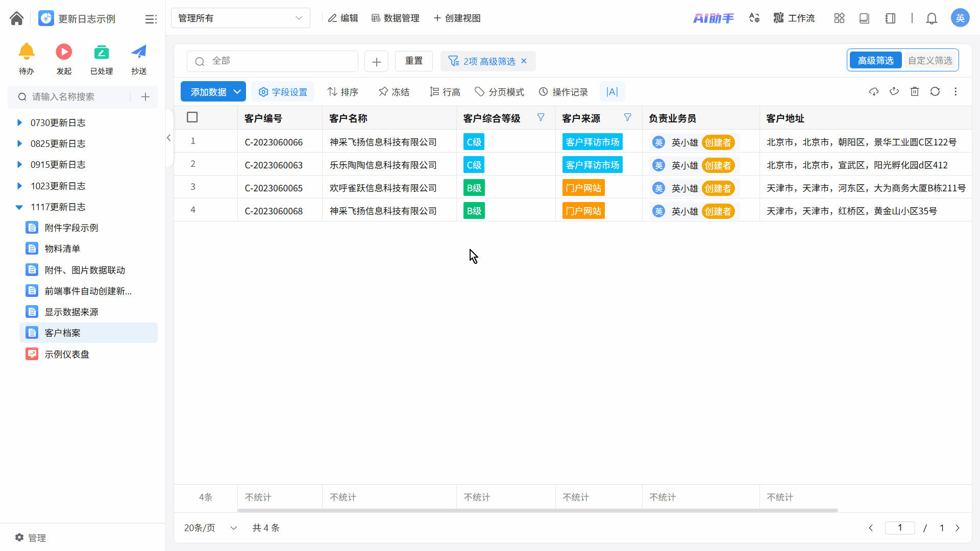The width and height of the screenshot is (980, 551).
Task: Select 高级筛选 toggle option
Action: (x=875, y=61)
